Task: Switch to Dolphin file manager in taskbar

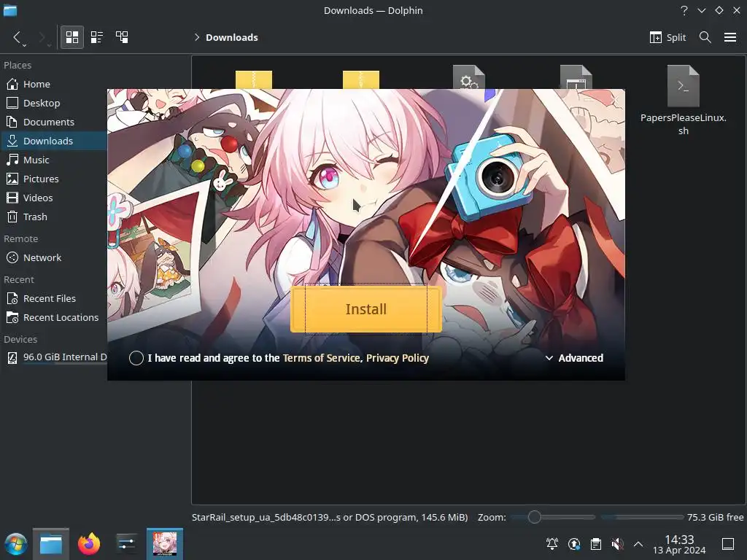Action: pos(51,544)
